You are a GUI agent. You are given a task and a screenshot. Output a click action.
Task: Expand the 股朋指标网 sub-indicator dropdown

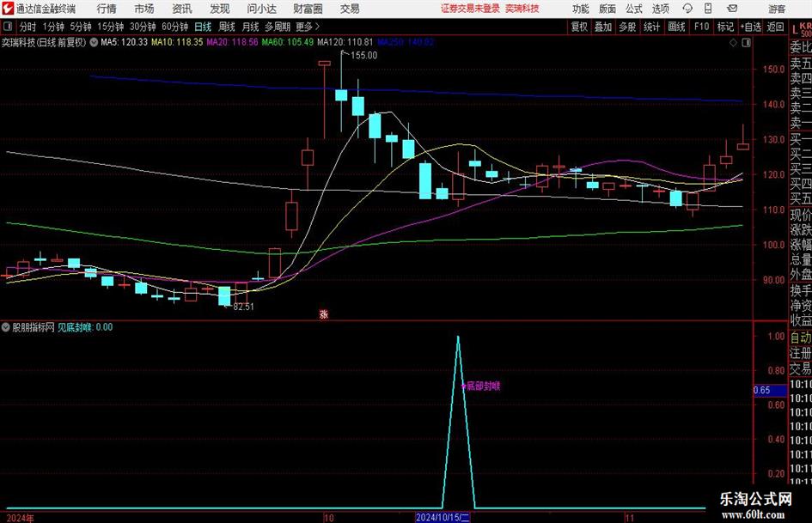(x=6, y=327)
